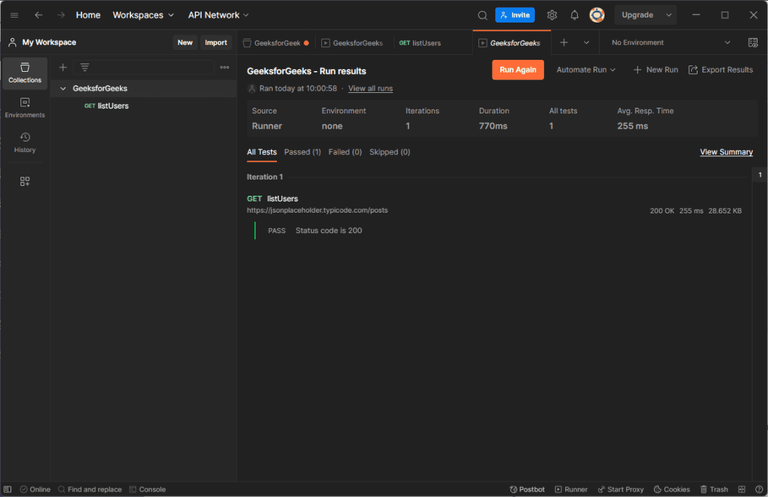Open the hamburger menu icon
The width and height of the screenshot is (768, 497).
pyautogui.click(x=14, y=15)
